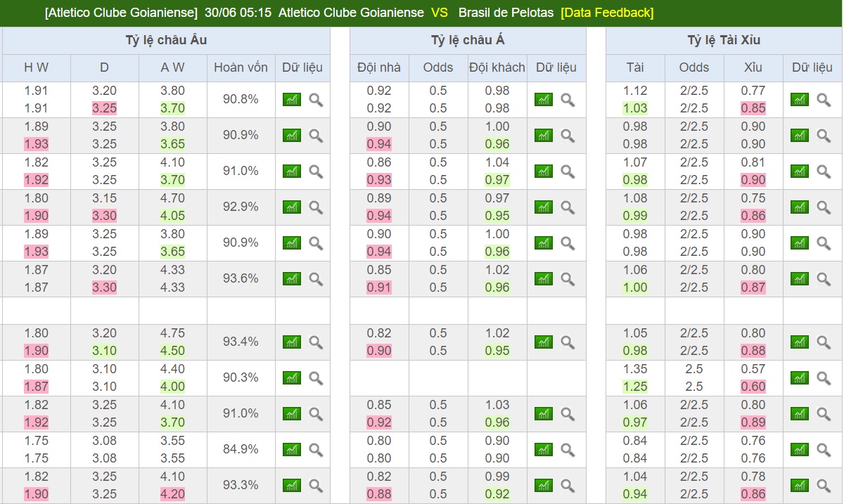
Task: Open Tài Xỉu chart icon for the 1.05 / 0.80 row
Action: pyautogui.click(x=800, y=342)
